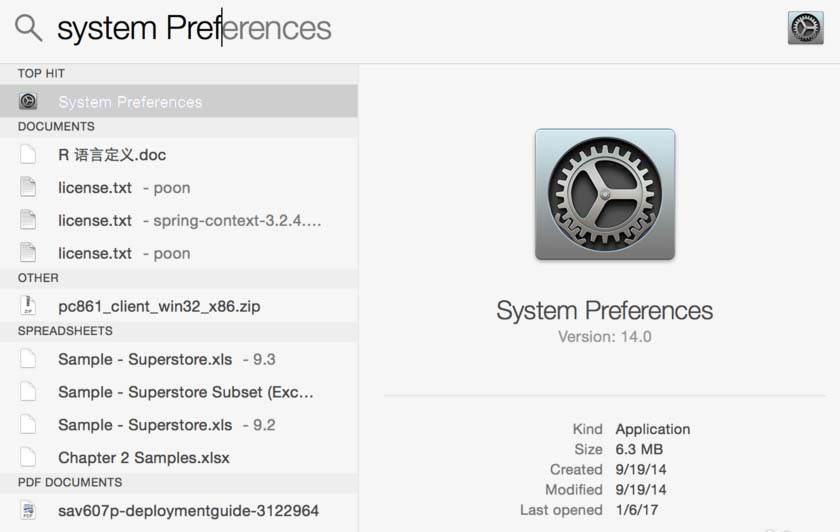Click the PDF icon beside sav607p-deploymentguide
840x532 pixels.
28,511
